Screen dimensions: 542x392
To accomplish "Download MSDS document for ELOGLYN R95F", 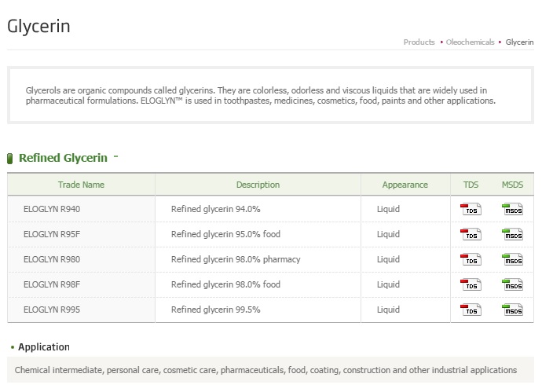I will click(513, 234).
